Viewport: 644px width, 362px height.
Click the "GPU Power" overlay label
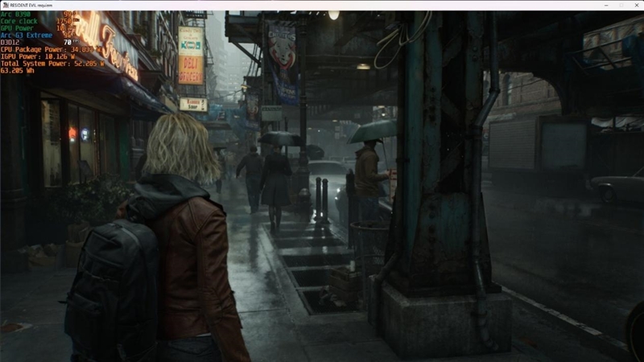[x=17, y=28]
